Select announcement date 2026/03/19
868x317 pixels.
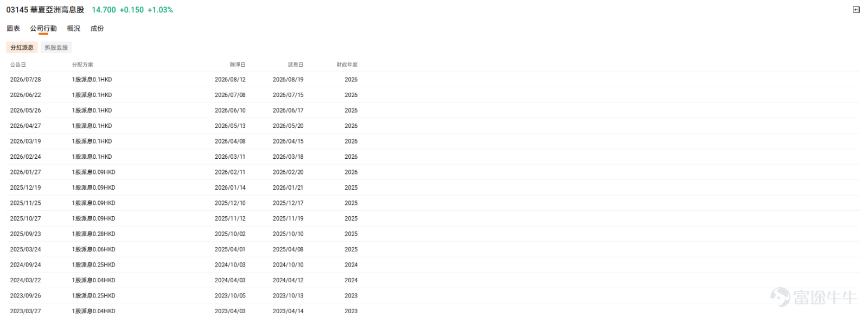click(25, 141)
